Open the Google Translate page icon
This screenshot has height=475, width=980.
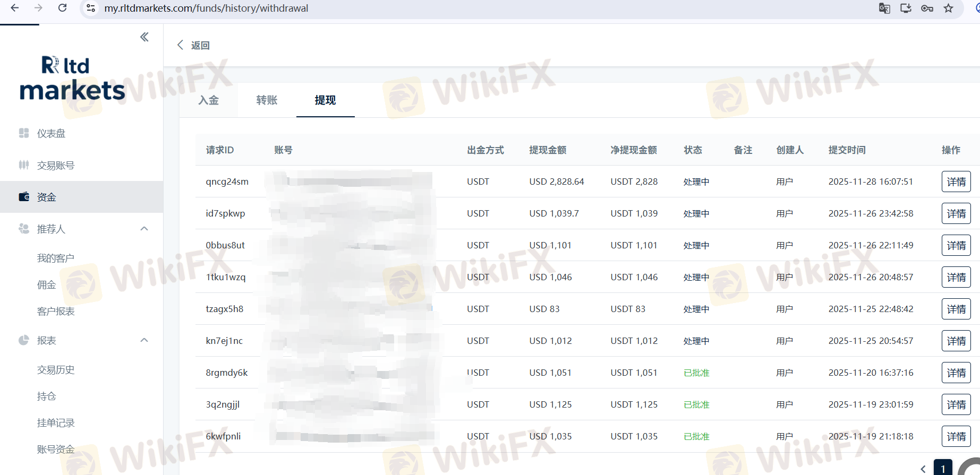(884, 8)
